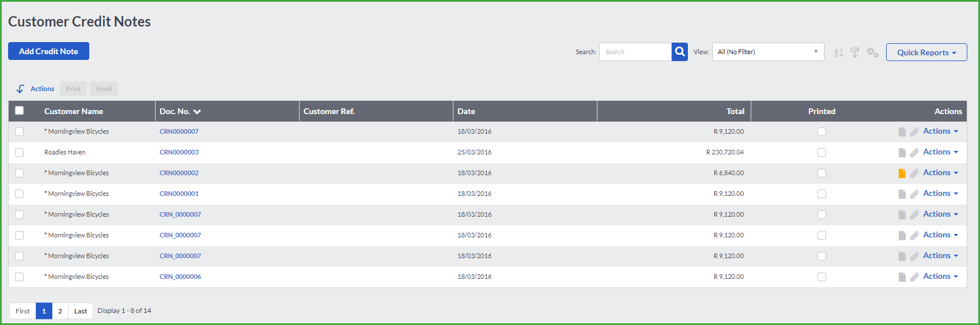Viewport: 980px width, 325px height.
Task: Open the gears settings icon
Action: click(873, 52)
